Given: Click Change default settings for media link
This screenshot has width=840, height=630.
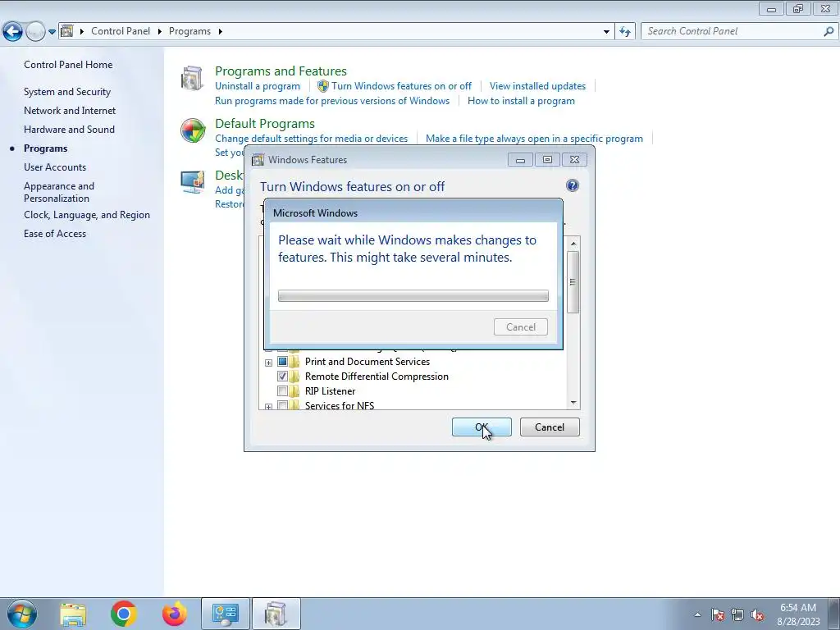Looking at the screenshot, I should 311,138.
